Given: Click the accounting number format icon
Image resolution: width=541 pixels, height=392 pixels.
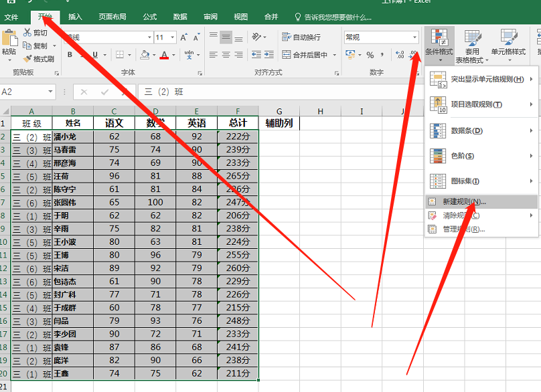Looking at the screenshot, I should pos(350,54).
